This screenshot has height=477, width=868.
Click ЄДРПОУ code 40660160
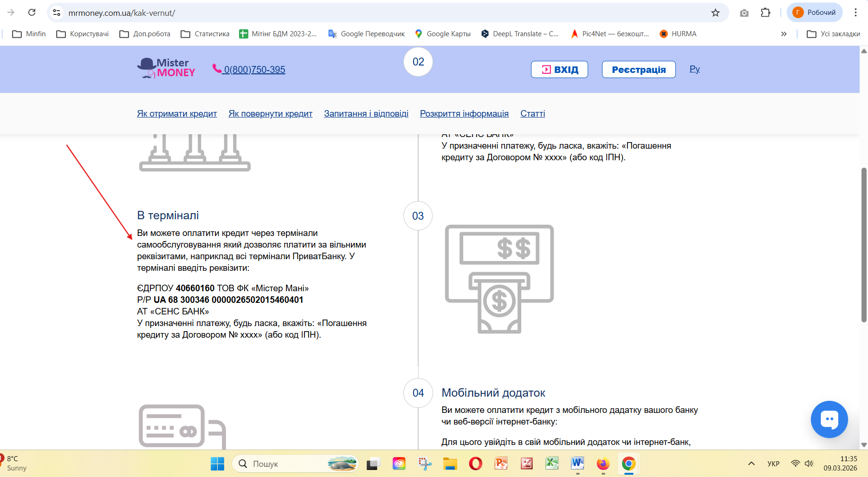click(x=195, y=288)
